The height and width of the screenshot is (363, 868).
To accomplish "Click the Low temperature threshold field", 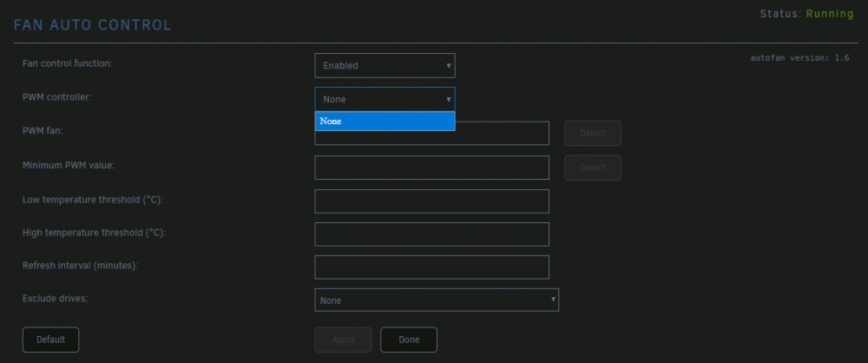I will [x=431, y=201].
